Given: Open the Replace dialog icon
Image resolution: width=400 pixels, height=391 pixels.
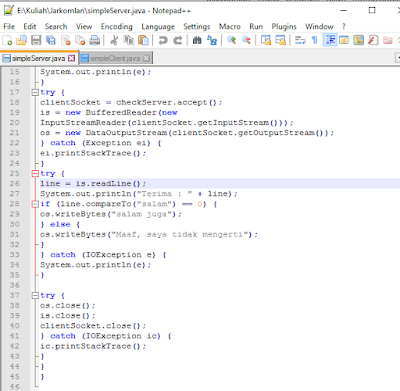Looking at the screenshot, I should click(212, 41).
